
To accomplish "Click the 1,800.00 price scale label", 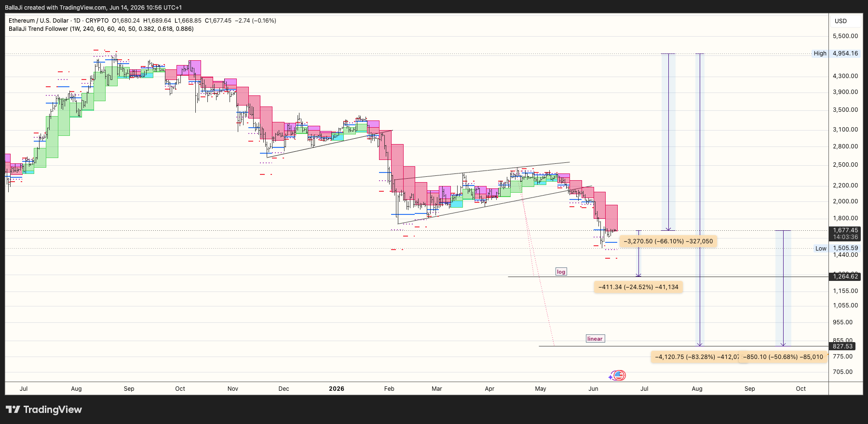I will [x=845, y=218].
